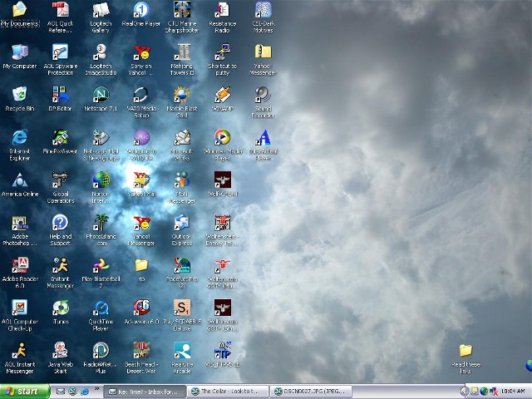Select the Internet Explorer desktop icon
Image resolution: width=532 pixels, height=399 pixels.
(x=20, y=137)
